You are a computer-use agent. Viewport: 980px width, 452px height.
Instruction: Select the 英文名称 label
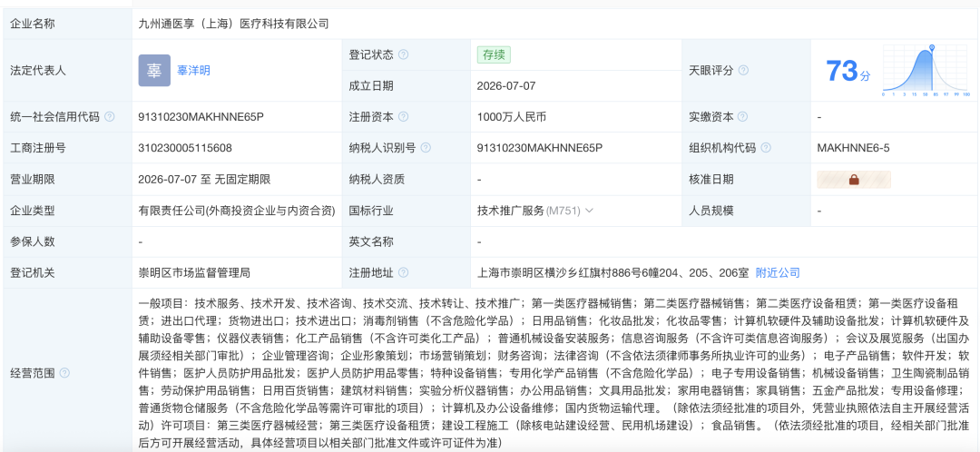coord(371,241)
